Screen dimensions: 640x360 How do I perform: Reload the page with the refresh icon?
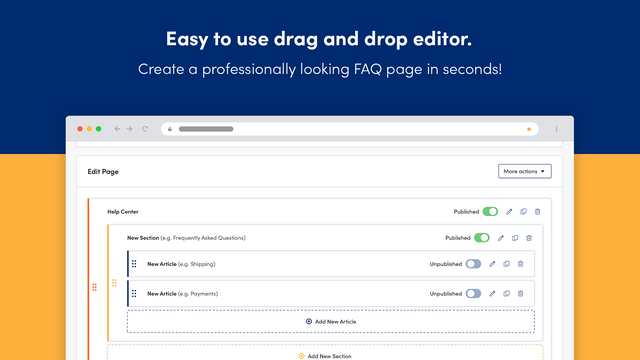coord(145,129)
